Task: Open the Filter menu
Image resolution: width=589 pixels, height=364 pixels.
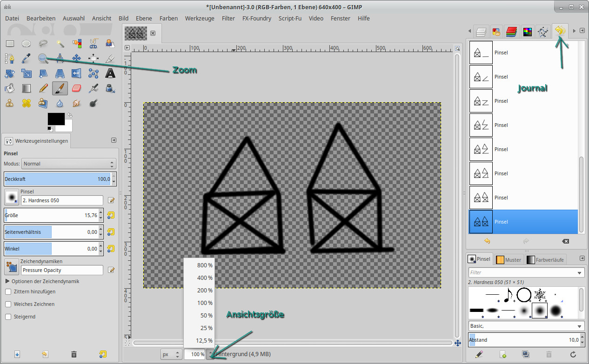Action: [228, 18]
